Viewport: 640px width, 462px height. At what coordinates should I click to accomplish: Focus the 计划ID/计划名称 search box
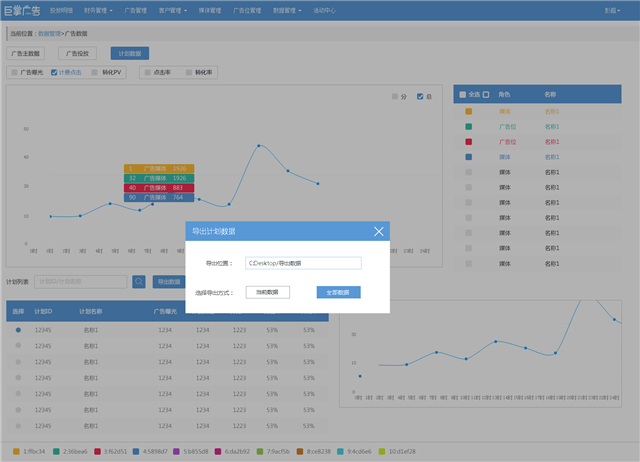pos(81,282)
